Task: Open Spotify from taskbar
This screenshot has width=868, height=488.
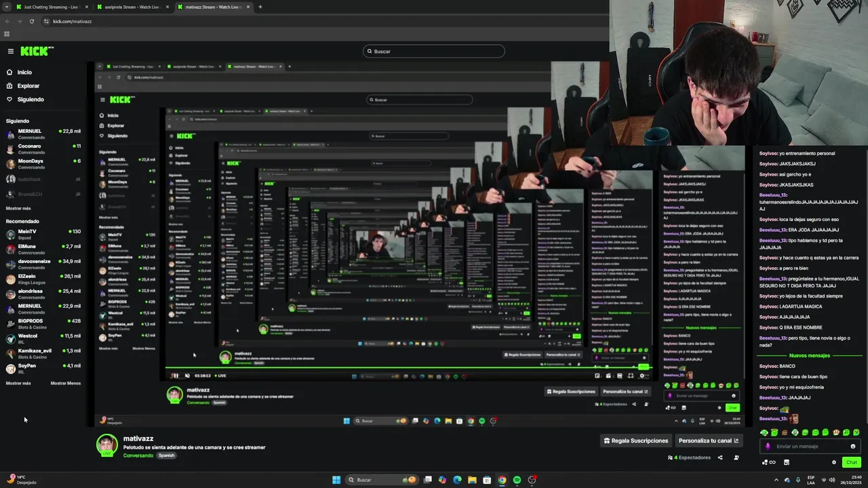Action: (517, 480)
